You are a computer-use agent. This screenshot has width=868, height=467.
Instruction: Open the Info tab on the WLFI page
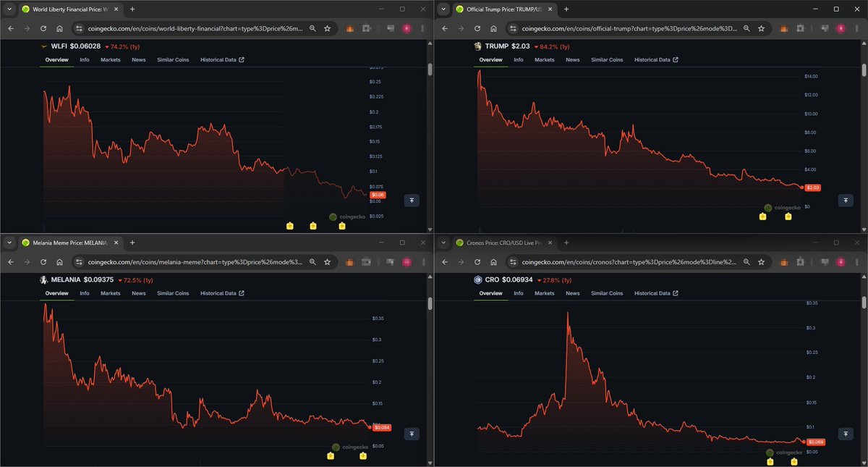coord(85,60)
